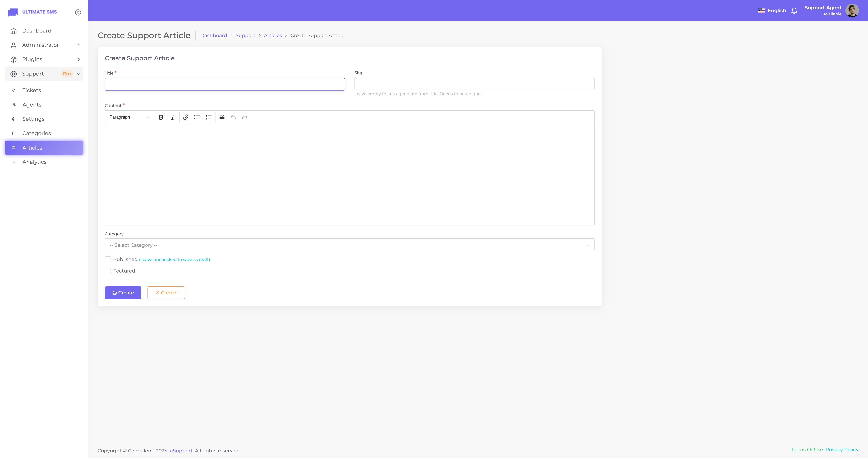Undo the last editor action

tap(233, 117)
